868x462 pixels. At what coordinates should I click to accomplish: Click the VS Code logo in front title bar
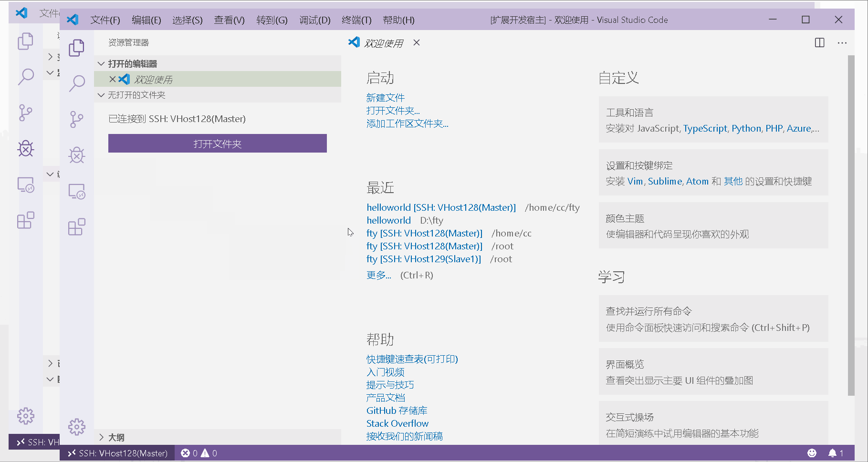[x=73, y=20]
